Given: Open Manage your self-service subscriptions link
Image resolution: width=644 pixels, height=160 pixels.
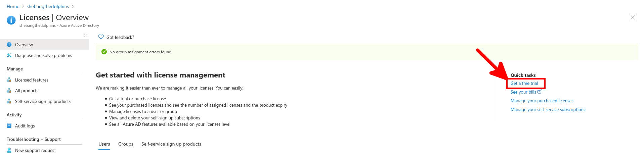Looking at the screenshot, I should [x=548, y=110].
